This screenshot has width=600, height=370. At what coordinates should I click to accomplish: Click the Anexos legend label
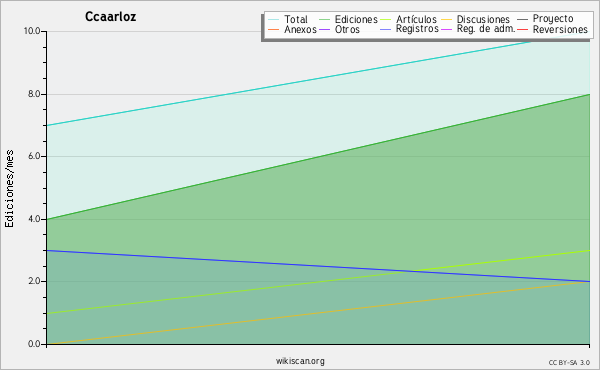[x=300, y=29]
